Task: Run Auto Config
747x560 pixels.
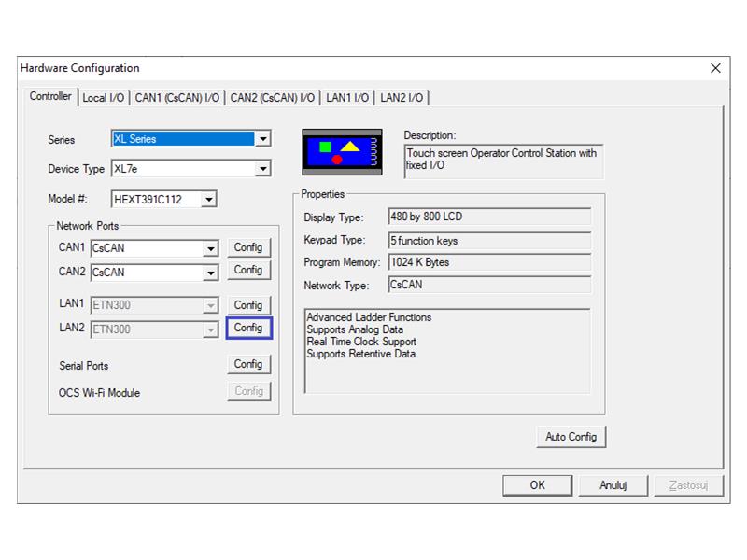Action: coord(571,437)
